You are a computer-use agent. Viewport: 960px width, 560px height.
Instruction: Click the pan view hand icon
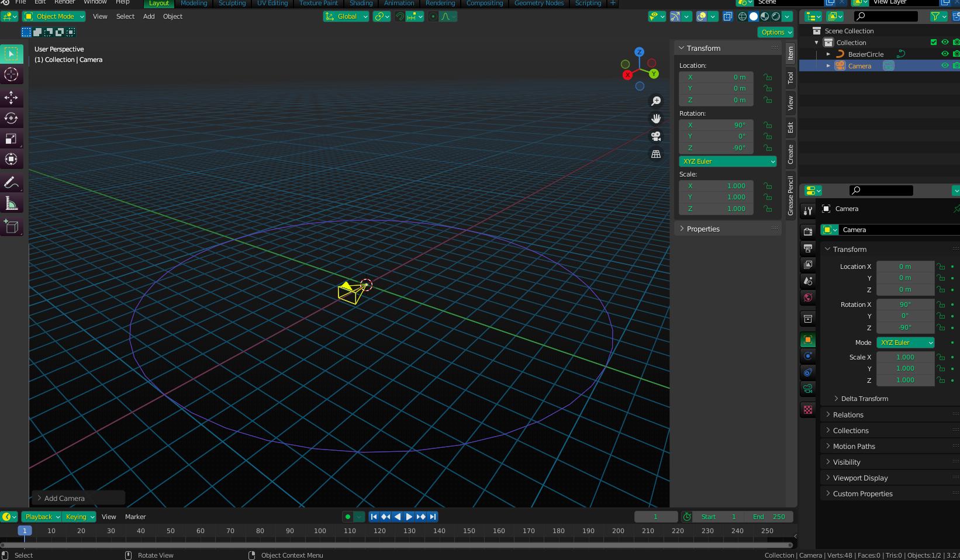point(656,119)
